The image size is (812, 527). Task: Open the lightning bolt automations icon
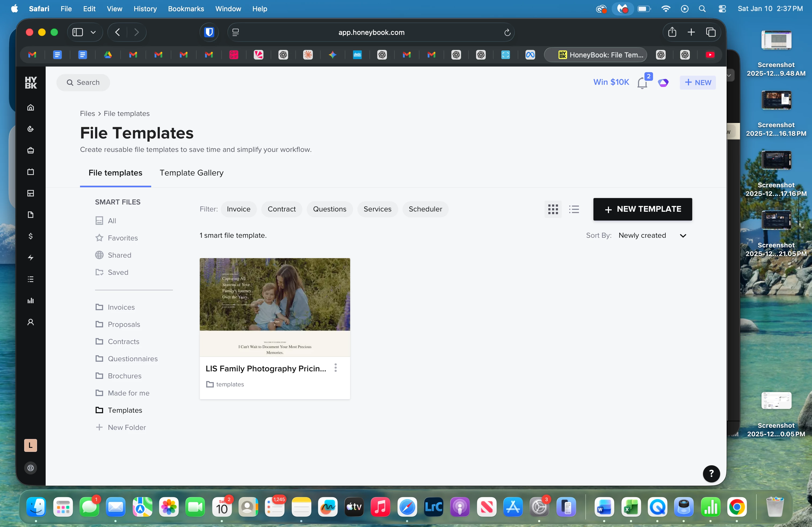(x=31, y=258)
